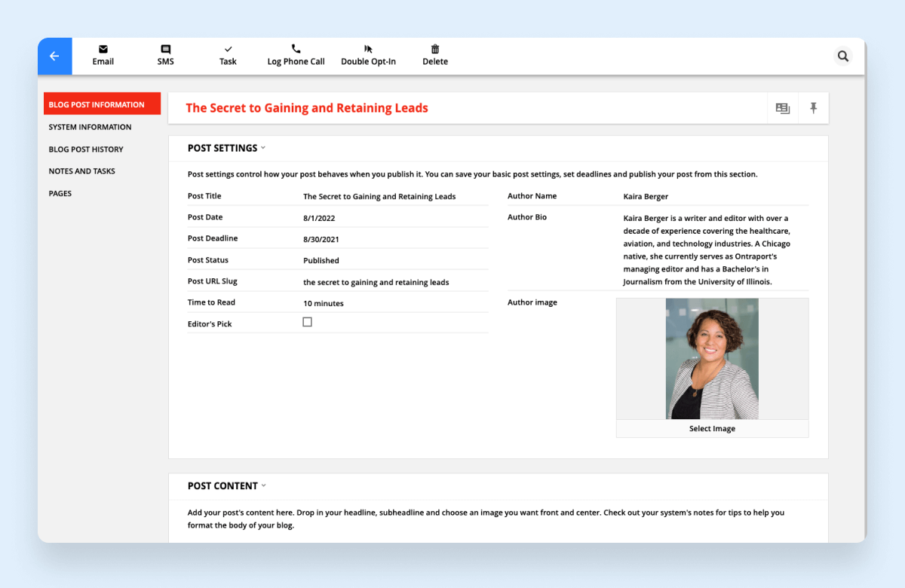This screenshot has height=588, width=905.
Task: Click the record layout view icon
Action: point(783,109)
